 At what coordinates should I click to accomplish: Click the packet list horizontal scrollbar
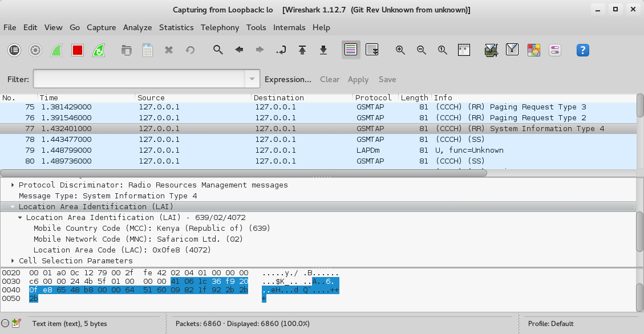pos(244,173)
